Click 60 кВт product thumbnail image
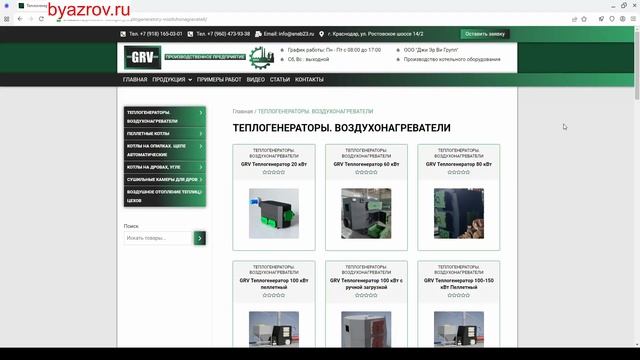Image resolution: width=640 pixels, height=360 pixels. (366, 213)
